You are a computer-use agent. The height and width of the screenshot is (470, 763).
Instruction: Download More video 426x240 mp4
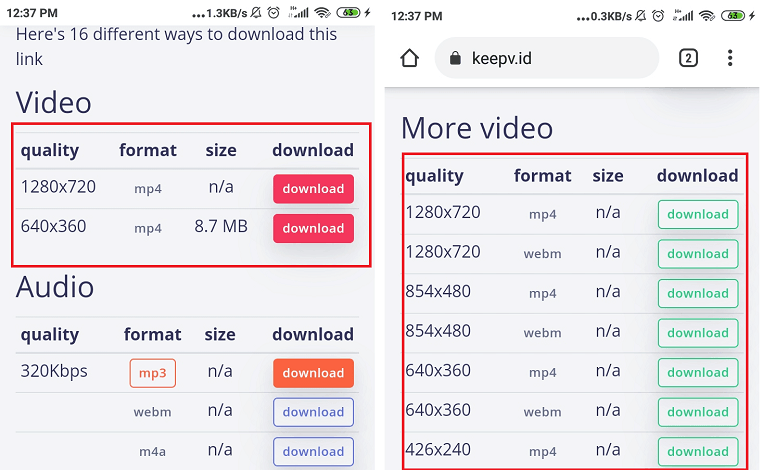(698, 452)
